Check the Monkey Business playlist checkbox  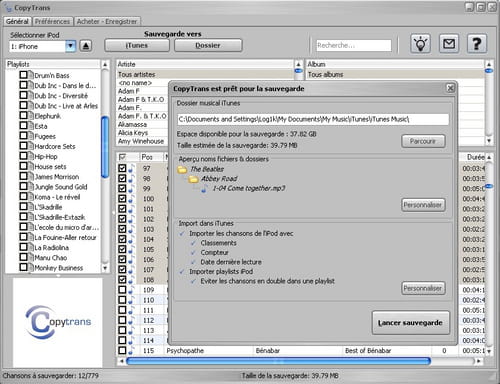(23, 267)
